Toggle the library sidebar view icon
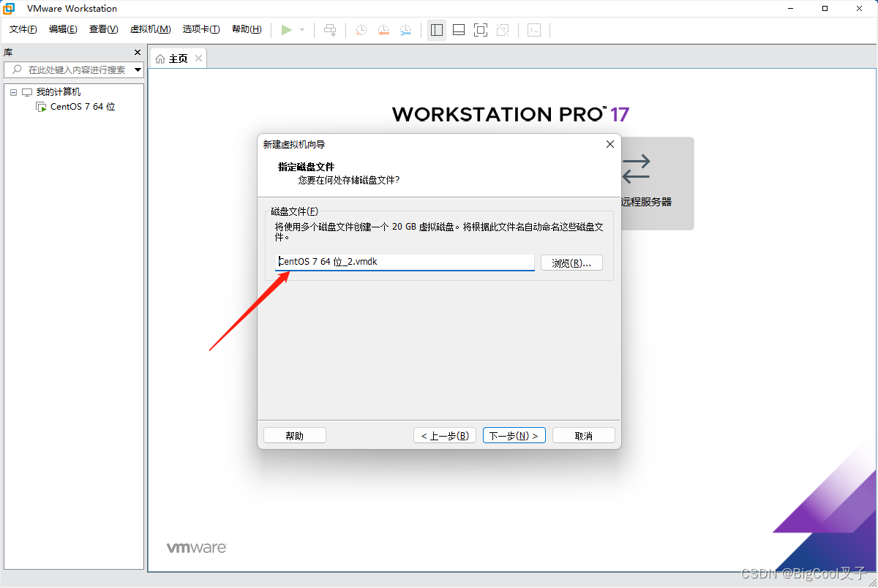 click(437, 30)
